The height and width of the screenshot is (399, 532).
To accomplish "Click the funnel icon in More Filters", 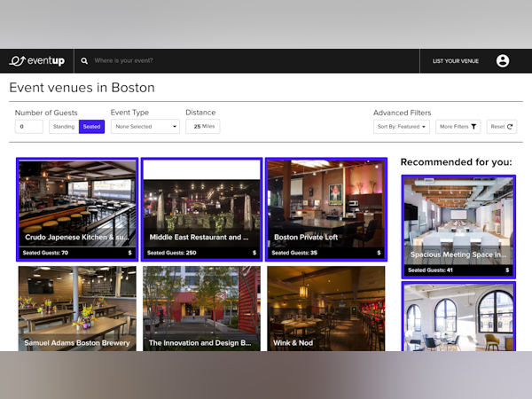I will [473, 127].
